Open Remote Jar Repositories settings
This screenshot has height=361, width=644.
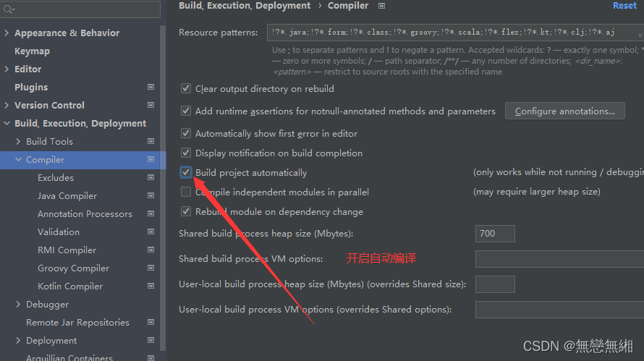(x=77, y=323)
